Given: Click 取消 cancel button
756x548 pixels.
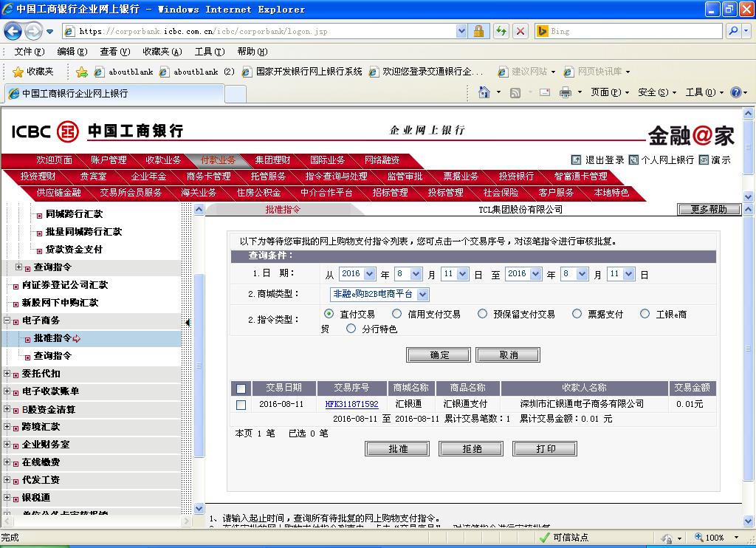Looking at the screenshot, I should (x=508, y=355).
